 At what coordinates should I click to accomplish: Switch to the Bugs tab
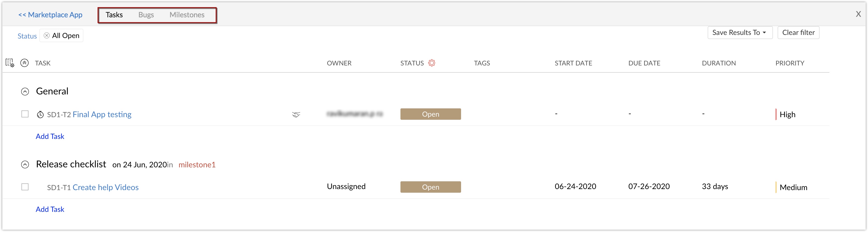(146, 15)
